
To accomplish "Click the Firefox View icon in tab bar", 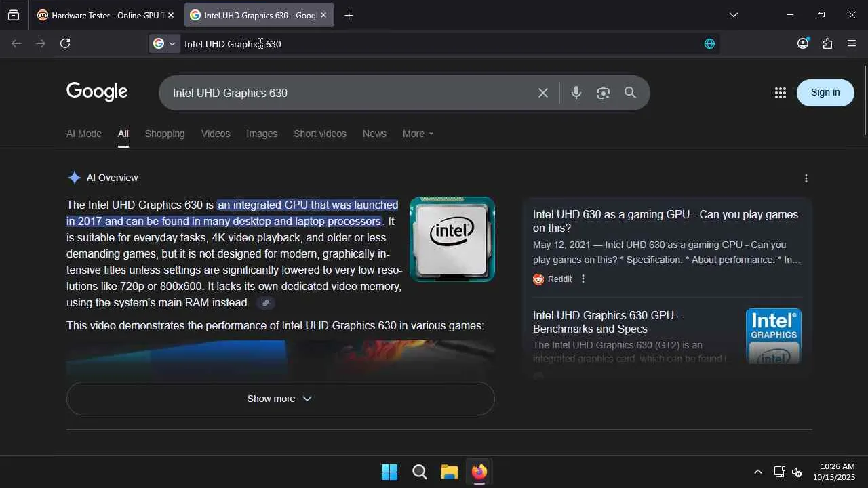I will pos(14,15).
